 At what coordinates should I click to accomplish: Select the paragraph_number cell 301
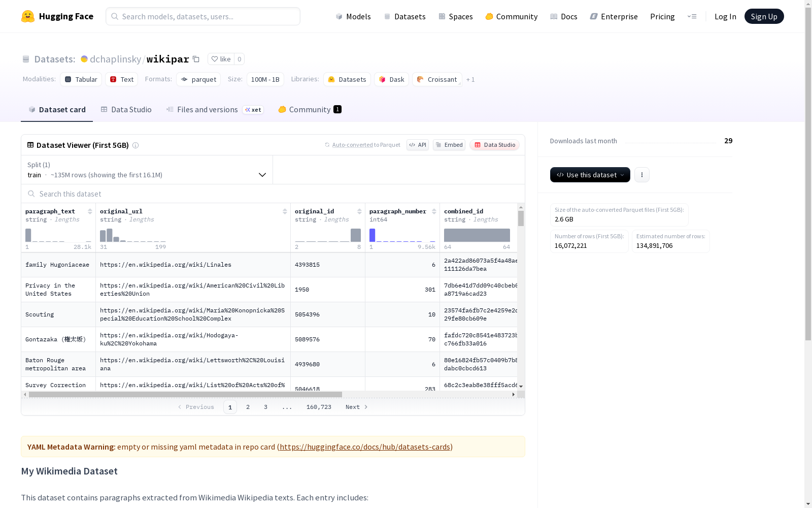click(x=402, y=290)
